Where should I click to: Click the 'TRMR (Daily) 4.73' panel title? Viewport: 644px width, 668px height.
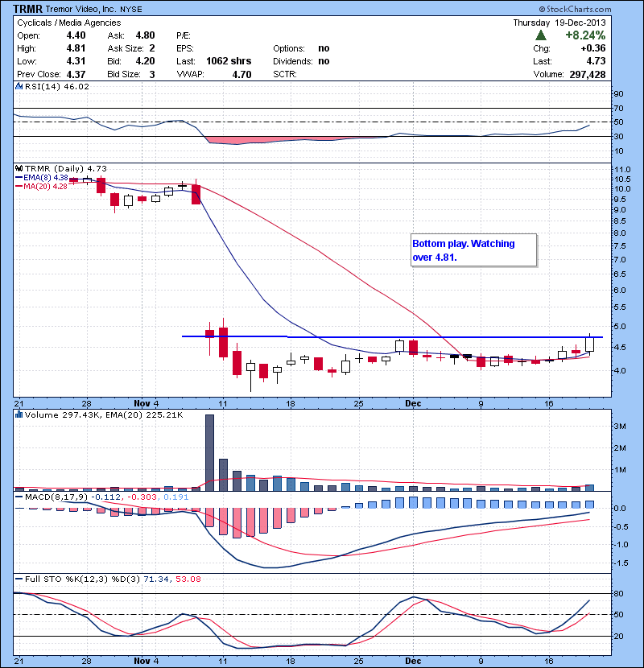(x=66, y=169)
